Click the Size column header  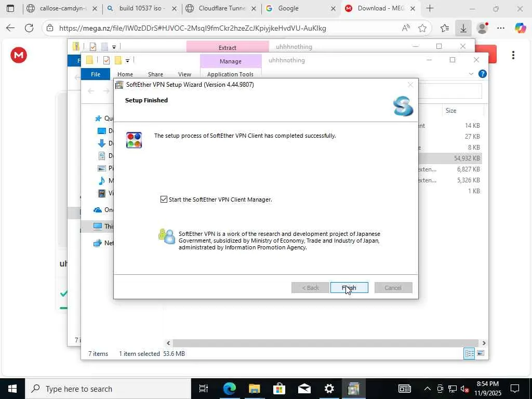451,111
